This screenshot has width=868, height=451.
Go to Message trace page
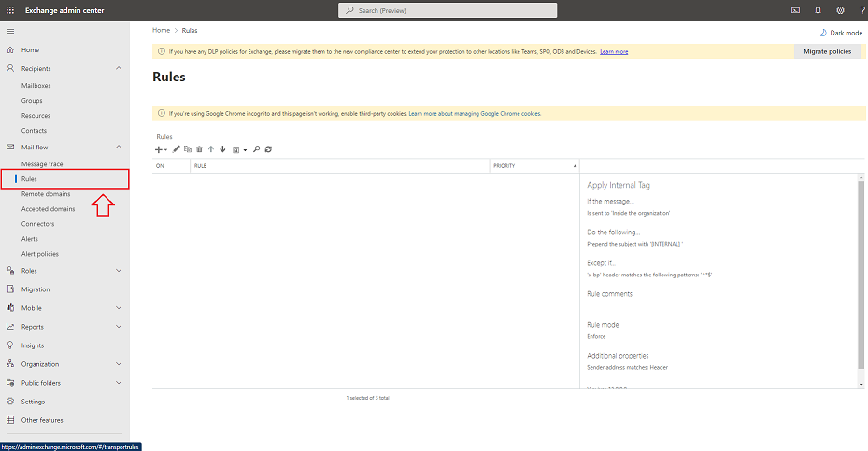(42, 164)
